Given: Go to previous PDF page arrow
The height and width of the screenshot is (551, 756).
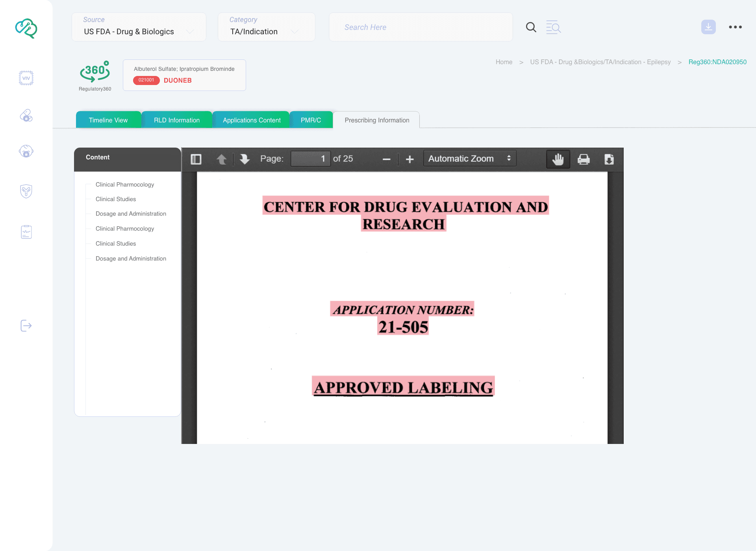Looking at the screenshot, I should pos(222,159).
